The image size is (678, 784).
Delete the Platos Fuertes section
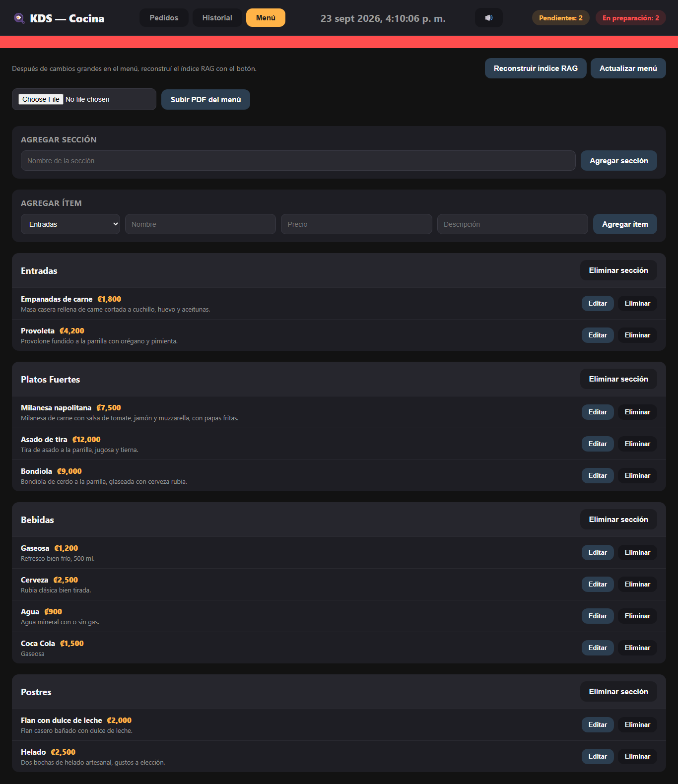tap(618, 379)
